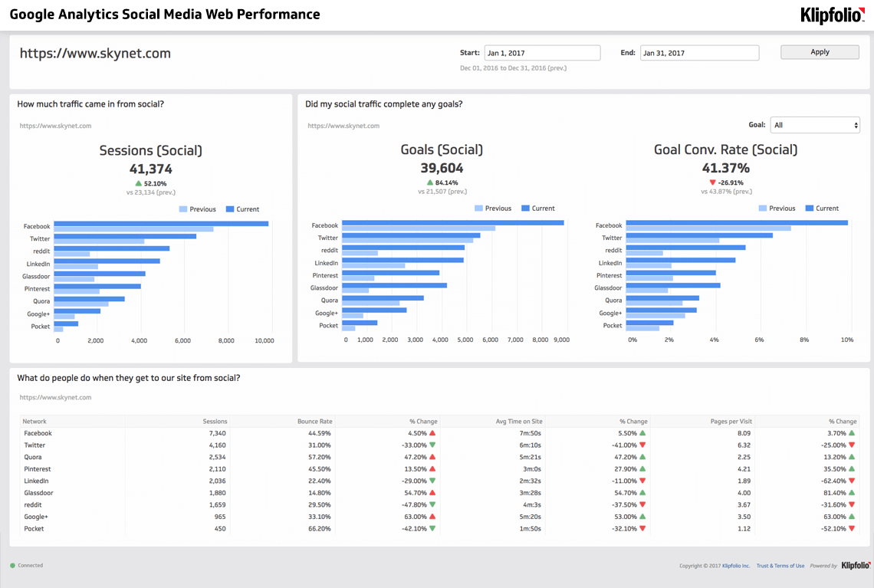874x588 pixels.
Task: Click the Facebook current bar in Sessions chart
Action: pyautogui.click(x=161, y=224)
